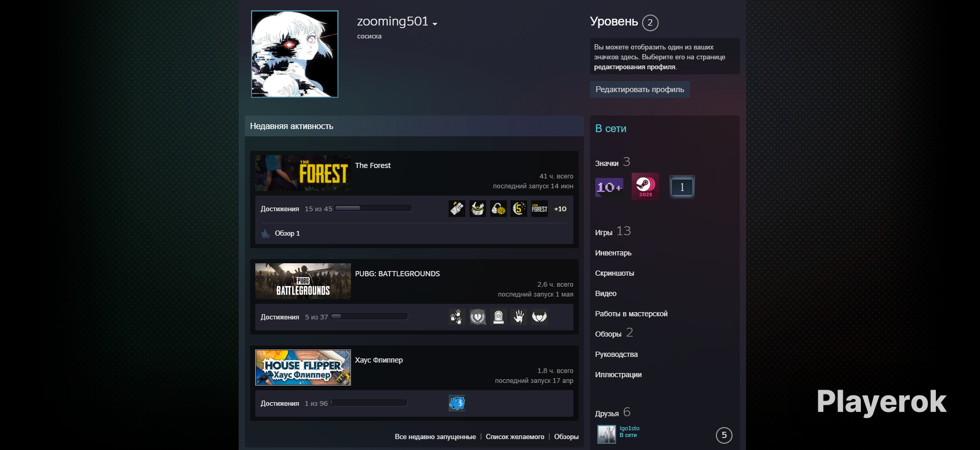Click the fourth PUBG hand achievement icon
The image size is (980, 450).
point(519,317)
